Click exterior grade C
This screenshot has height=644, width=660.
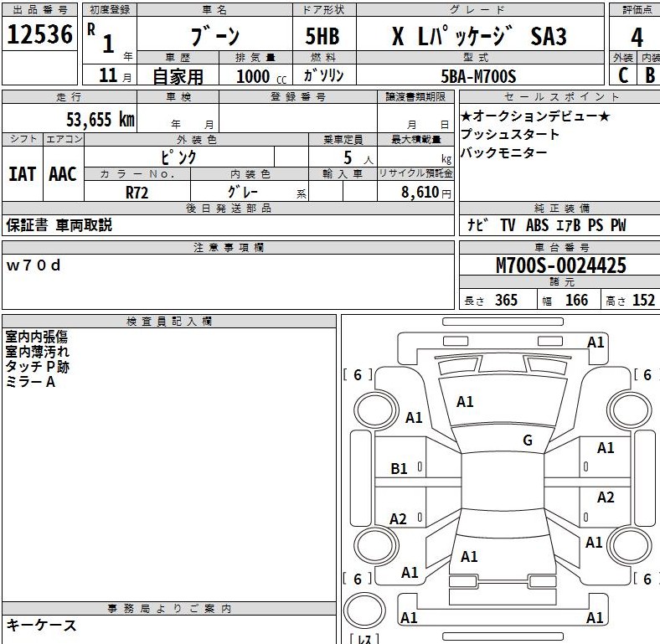coord(623,75)
